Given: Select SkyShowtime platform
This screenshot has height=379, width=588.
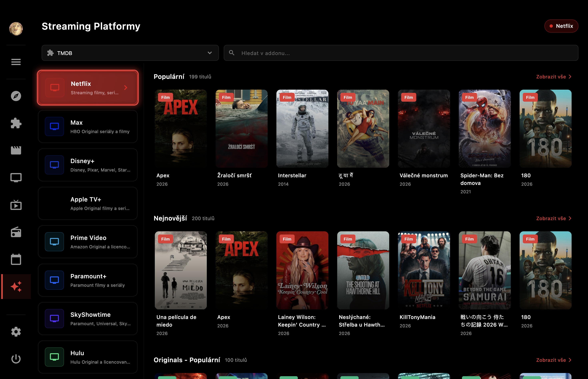Looking at the screenshot, I should (x=88, y=318).
